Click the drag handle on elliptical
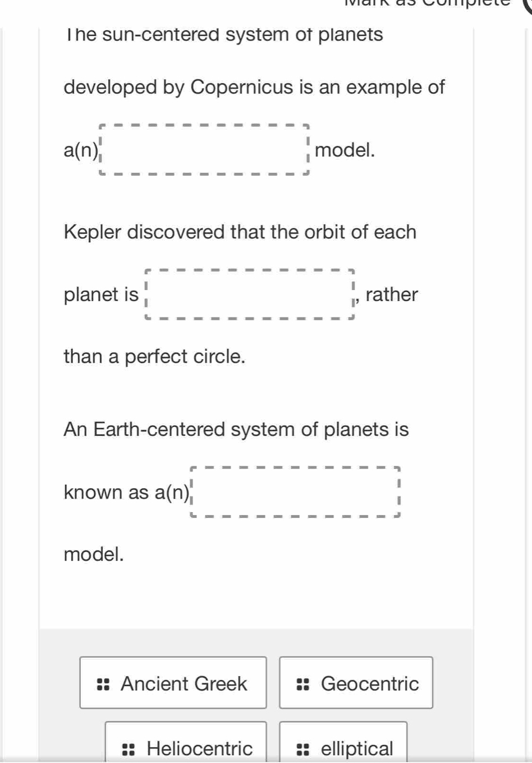 tap(302, 749)
